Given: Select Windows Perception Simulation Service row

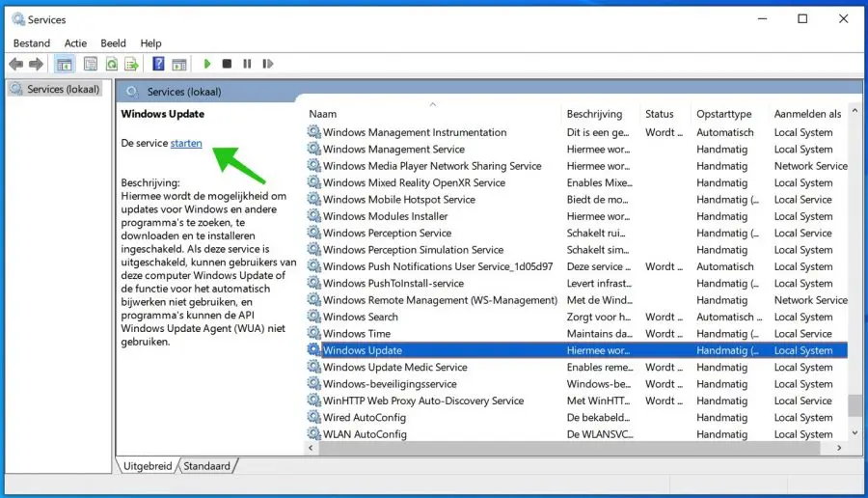Looking at the screenshot, I should click(x=577, y=249).
